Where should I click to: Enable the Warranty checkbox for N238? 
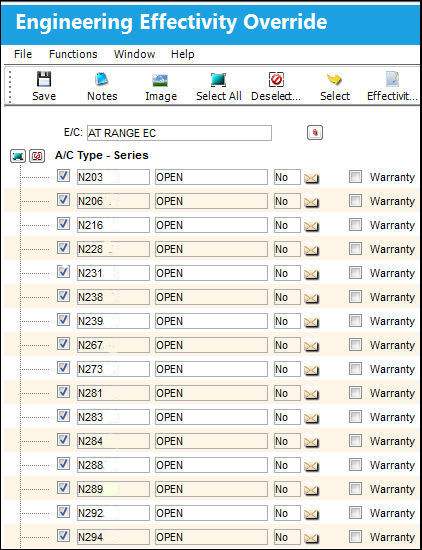(x=355, y=297)
